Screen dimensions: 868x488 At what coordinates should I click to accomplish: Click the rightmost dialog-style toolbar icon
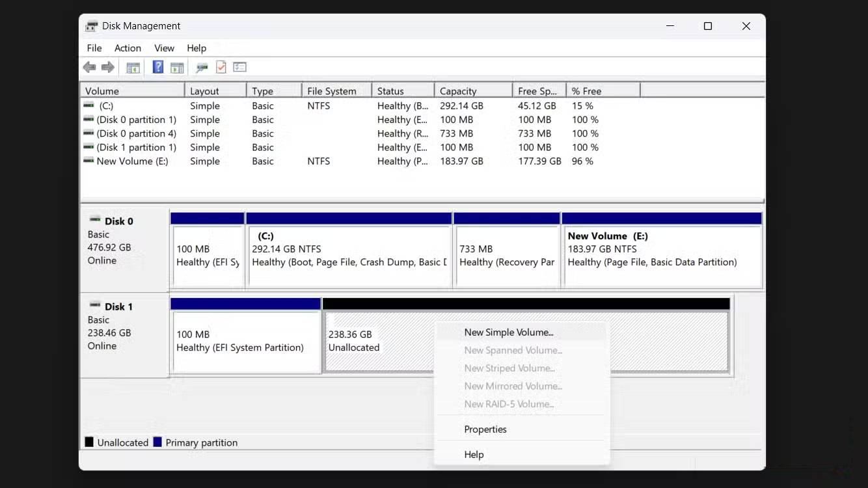pos(239,67)
